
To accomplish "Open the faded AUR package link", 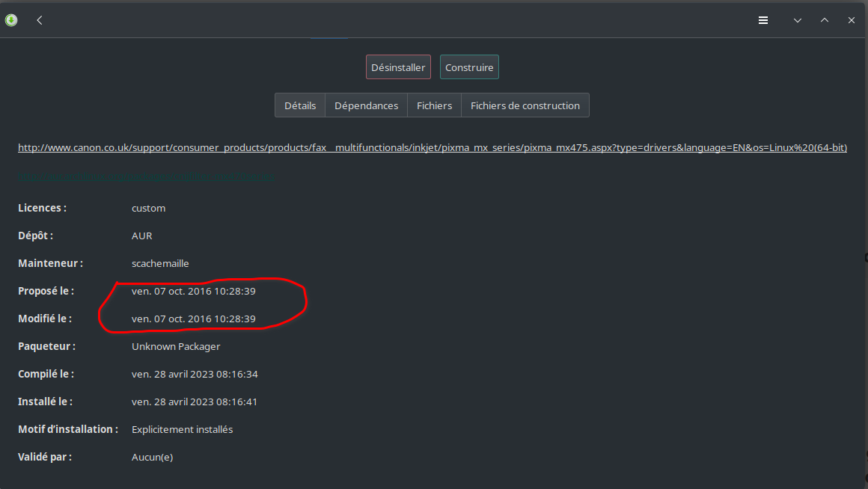I will click(146, 176).
